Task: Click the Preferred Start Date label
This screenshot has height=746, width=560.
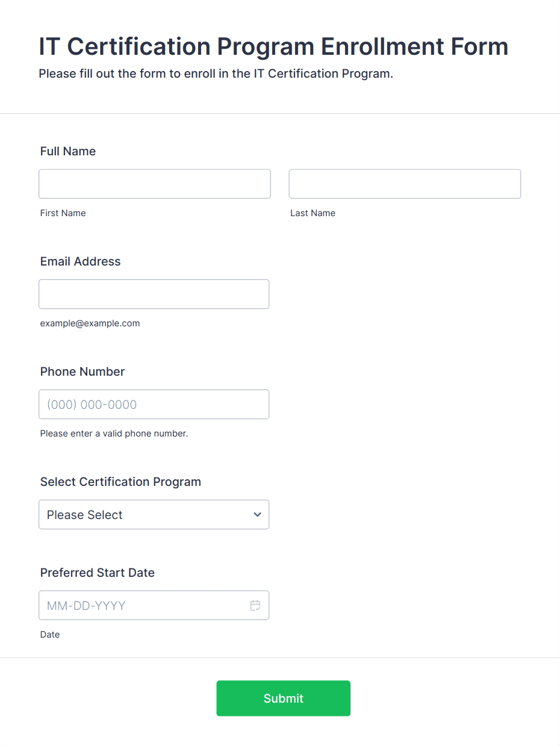Action: pos(98,573)
